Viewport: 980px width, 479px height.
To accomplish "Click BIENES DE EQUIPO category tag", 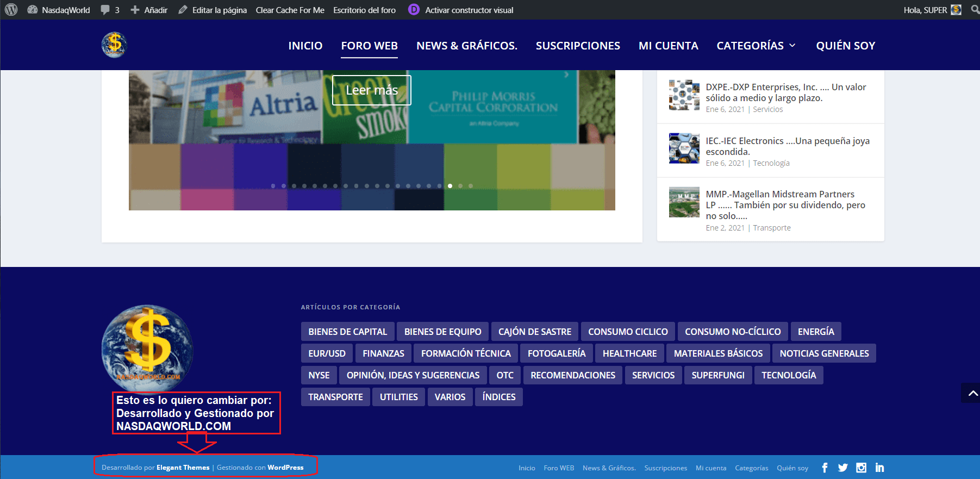I will (x=443, y=332).
